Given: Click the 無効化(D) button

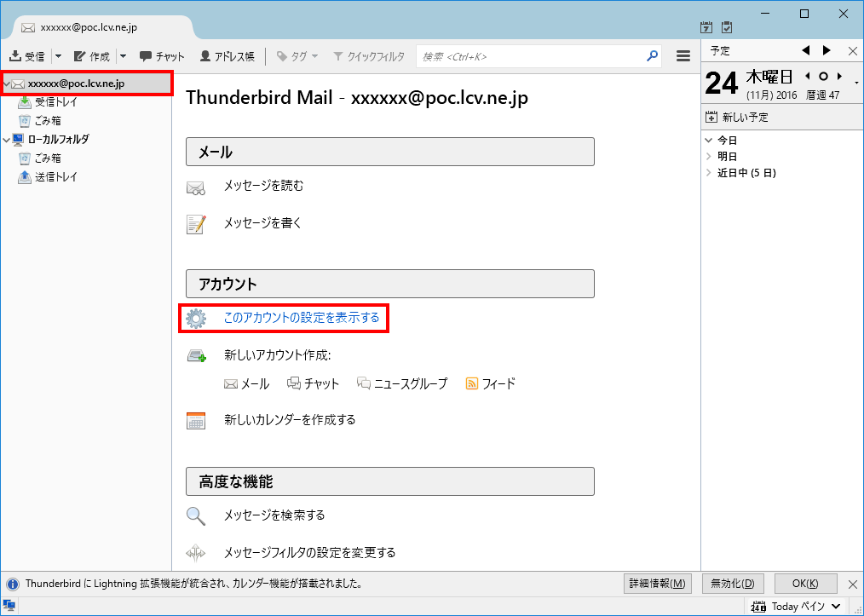Looking at the screenshot, I should 732,584.
